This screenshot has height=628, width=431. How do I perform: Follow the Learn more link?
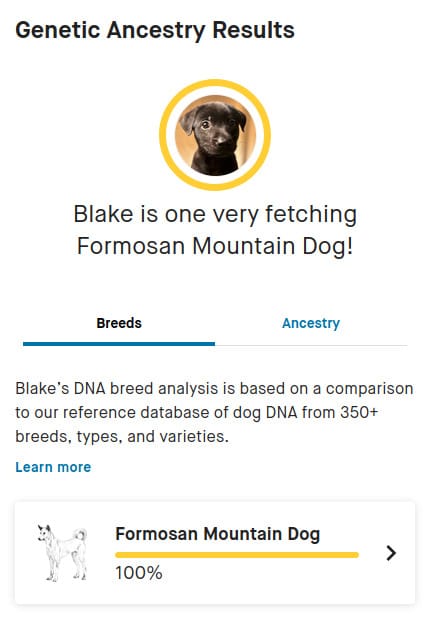coord(53,467)
